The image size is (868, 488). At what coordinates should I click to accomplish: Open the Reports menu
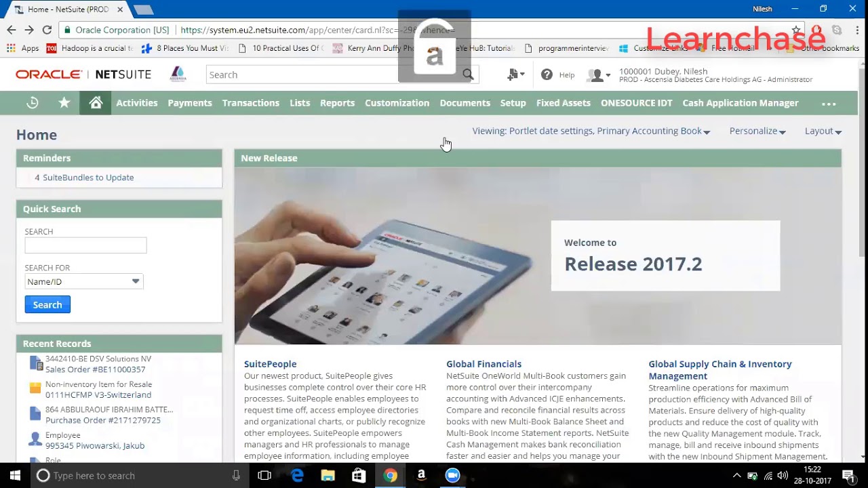(x=338, y=103)
